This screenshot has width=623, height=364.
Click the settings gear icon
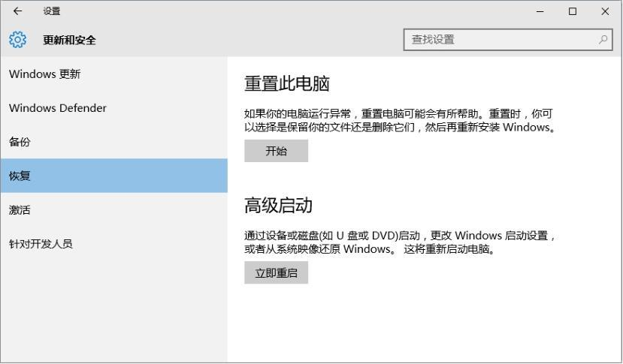17,40
